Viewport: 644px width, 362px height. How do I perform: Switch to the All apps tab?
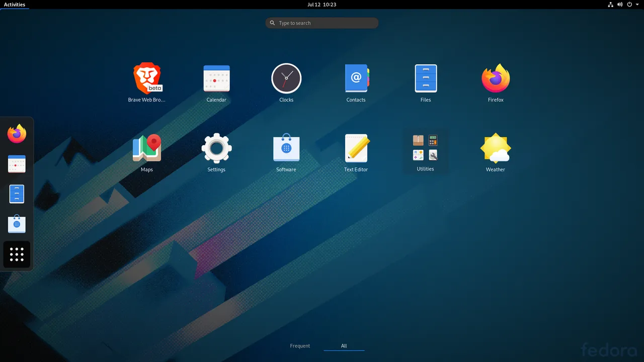tap(344, 346)
